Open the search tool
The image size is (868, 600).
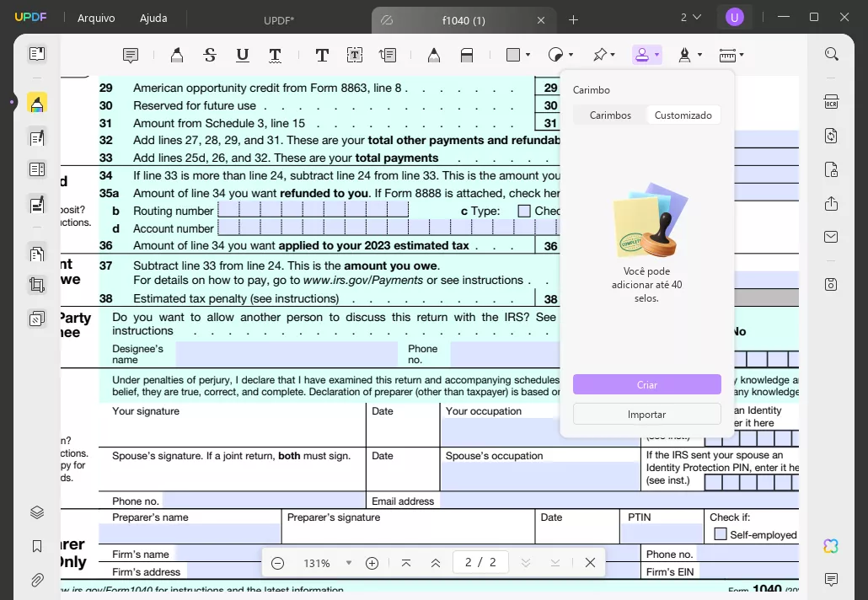tap(832, 54)
